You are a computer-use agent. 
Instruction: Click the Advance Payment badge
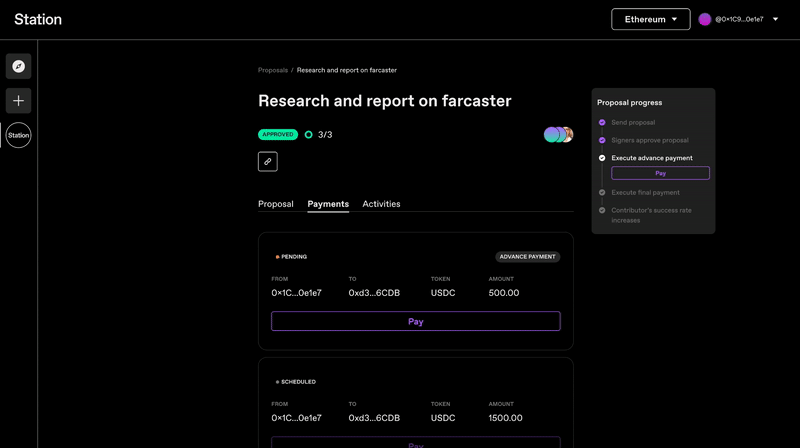pyautogui.click(x=527, y=257)
